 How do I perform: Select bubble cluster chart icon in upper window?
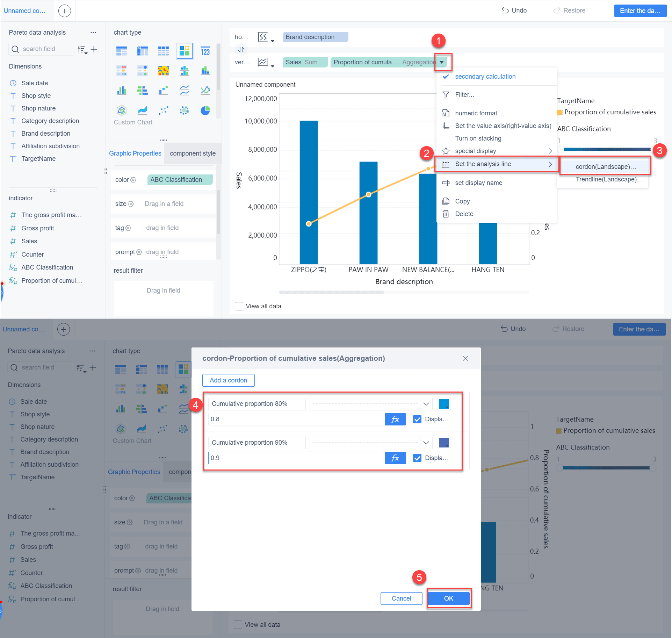[x=184, y=110]
